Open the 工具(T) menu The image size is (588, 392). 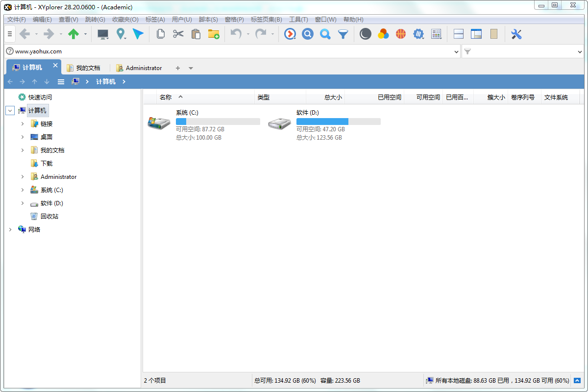[x=298, y=20]
